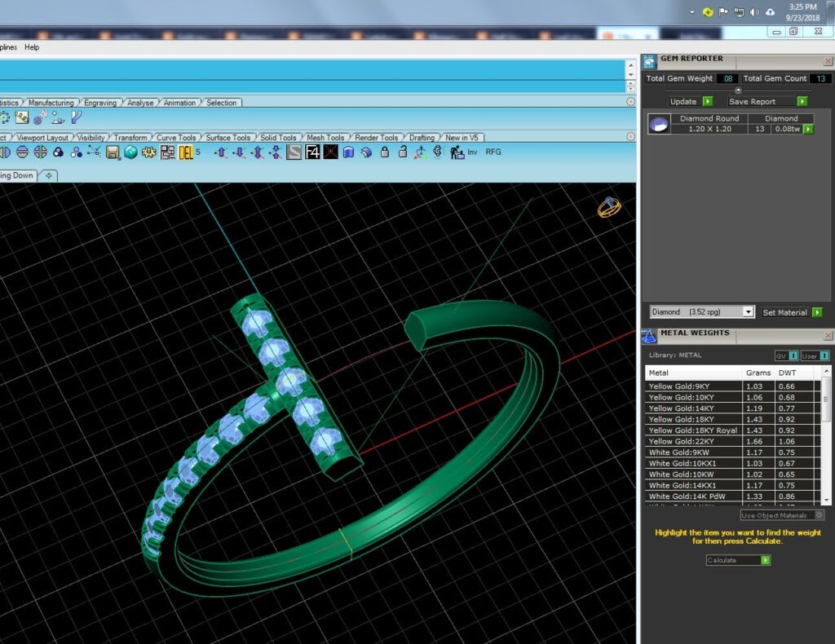Click the Save Report button
The width and height of the screenshot is (835, 644).
pos(767,101)
